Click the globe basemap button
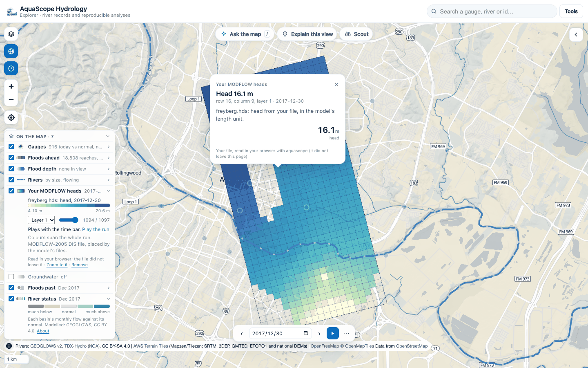The height and width of the screenshot is (368, 588). tap(11, 52)
